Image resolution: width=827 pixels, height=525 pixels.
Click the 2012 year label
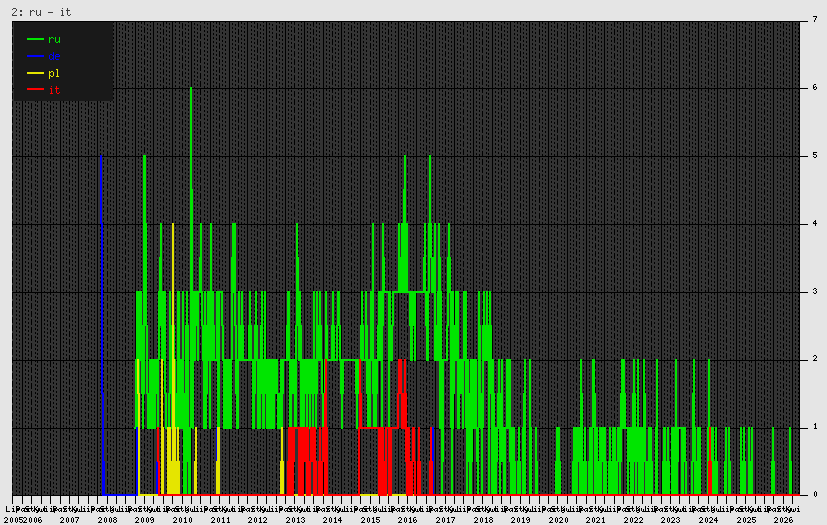pyautogui.click(x=257, y=520)
